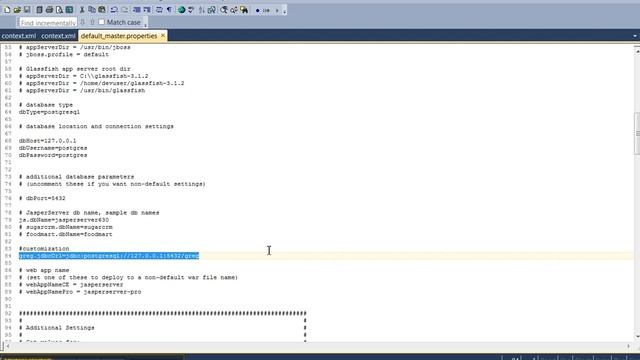Click the # sugarcrm.dbName=sugarcrm line
640x360 pixels.
[66, 227]
